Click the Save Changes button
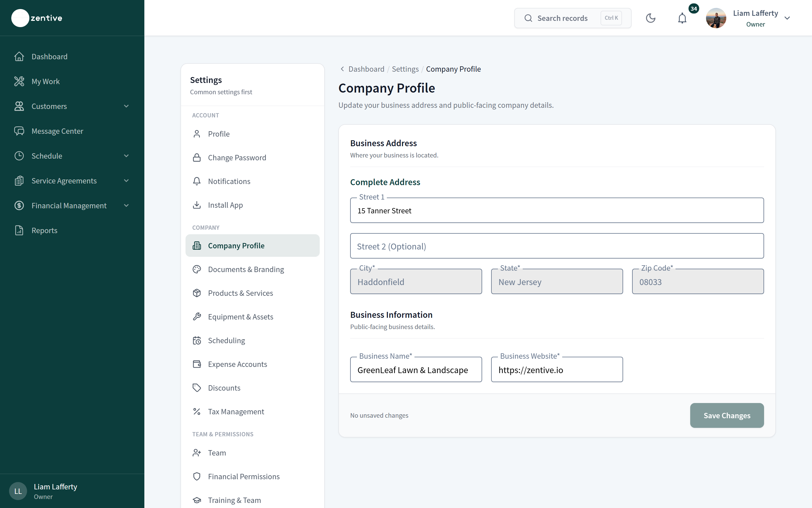 coord(727,416)
